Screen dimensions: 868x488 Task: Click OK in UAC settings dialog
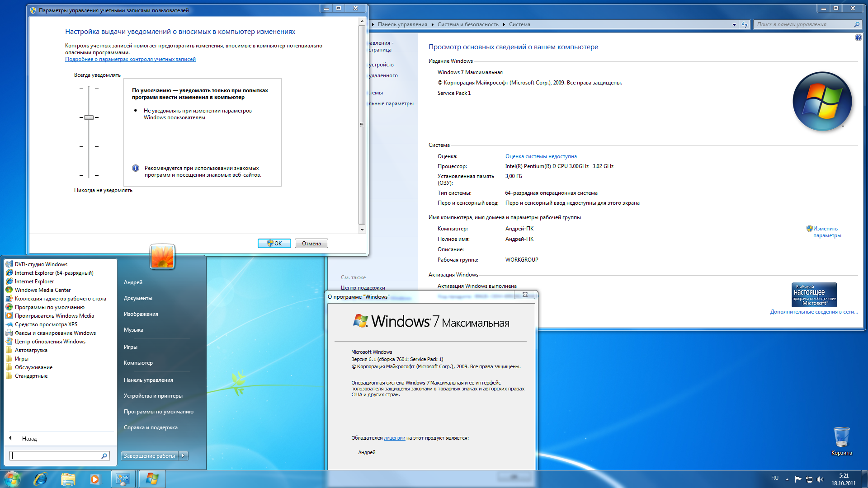(274, 243)
